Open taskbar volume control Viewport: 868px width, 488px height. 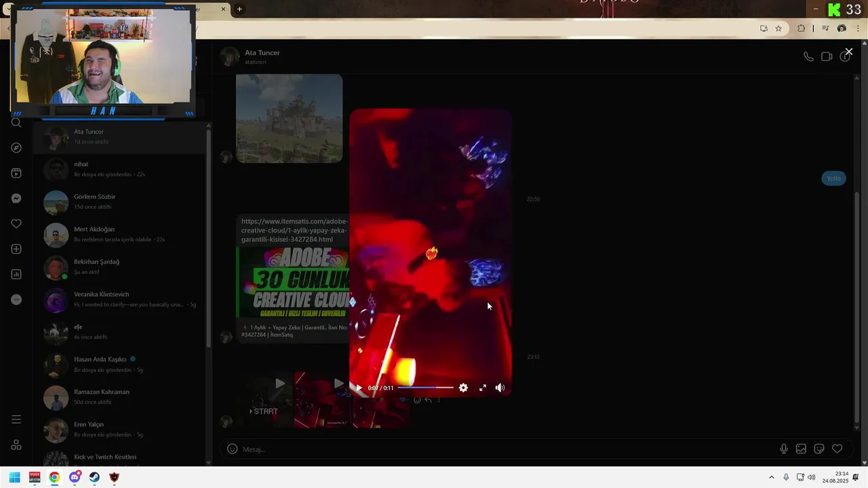coord(812,477)
